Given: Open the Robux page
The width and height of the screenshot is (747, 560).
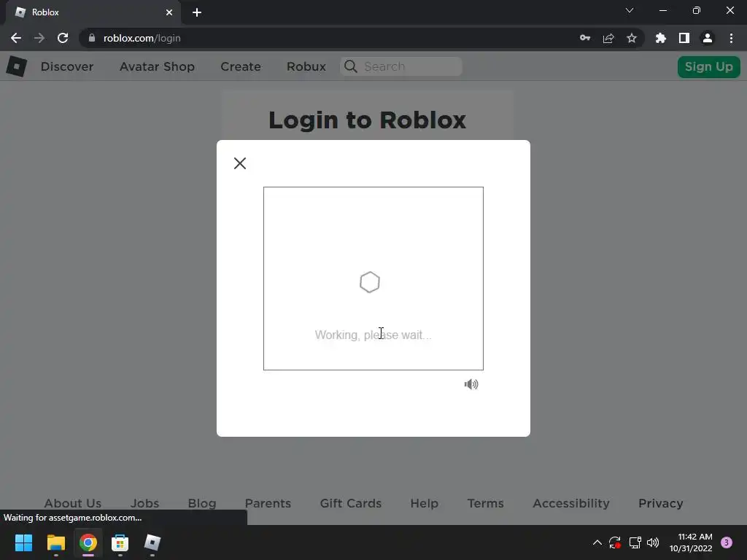Looking at the screenshot, I should pos(306,66).
